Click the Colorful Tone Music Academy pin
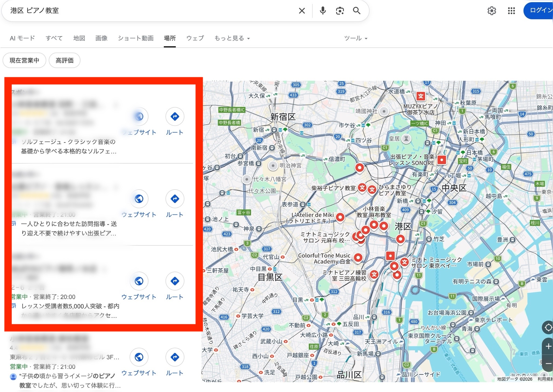 click(x=358, y=258)
